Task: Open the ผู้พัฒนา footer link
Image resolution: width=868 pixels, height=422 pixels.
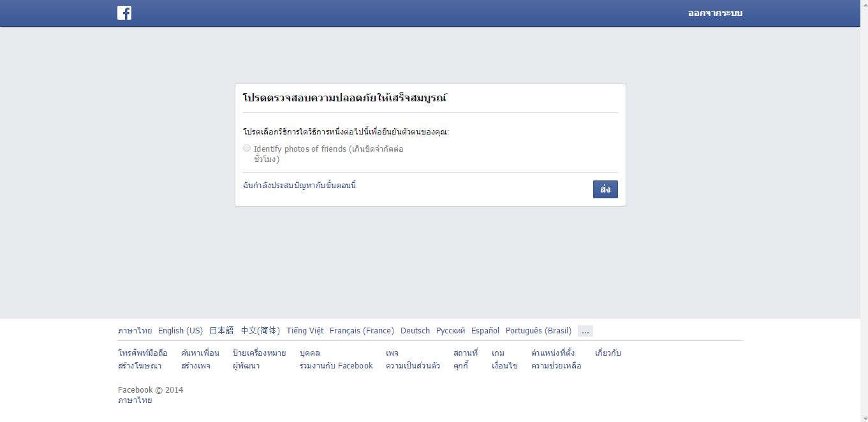Action: 246,366
